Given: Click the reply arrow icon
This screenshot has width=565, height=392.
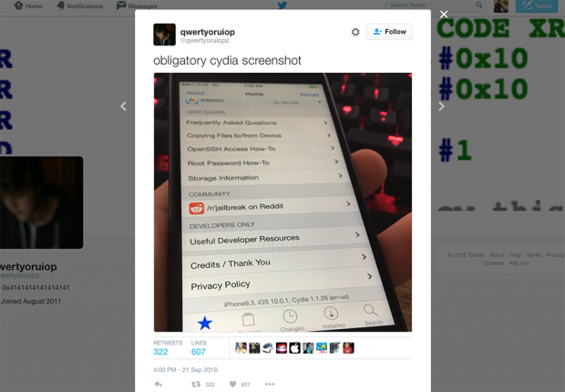Looking at the screenshot, I should point(159,384).
